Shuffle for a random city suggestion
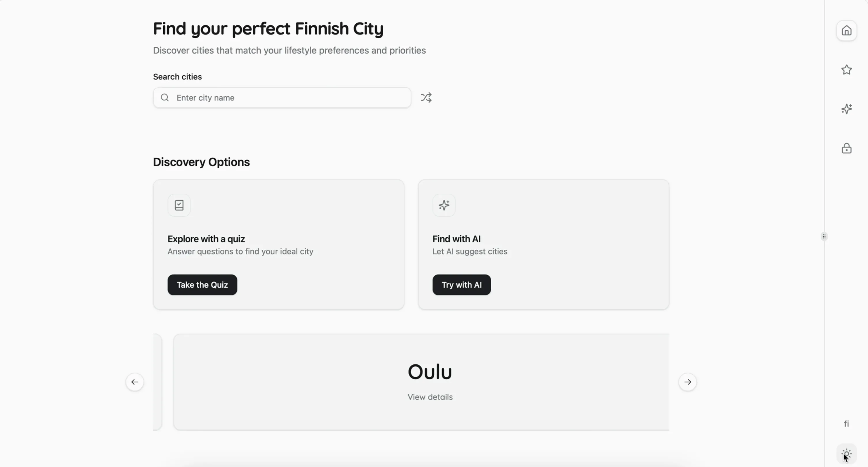Image resolution: width=868 pixels, height=467 pixels. pos(426,97)
